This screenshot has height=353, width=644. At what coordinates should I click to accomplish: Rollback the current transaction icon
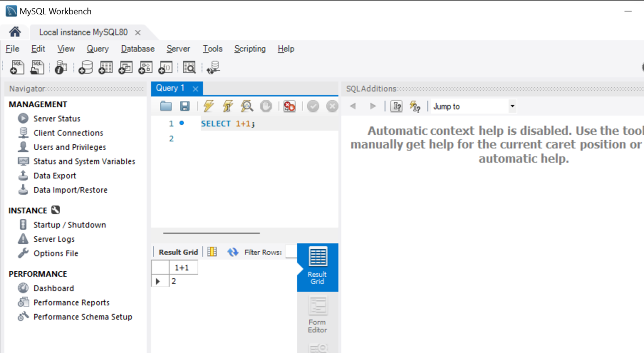point(332,106)
